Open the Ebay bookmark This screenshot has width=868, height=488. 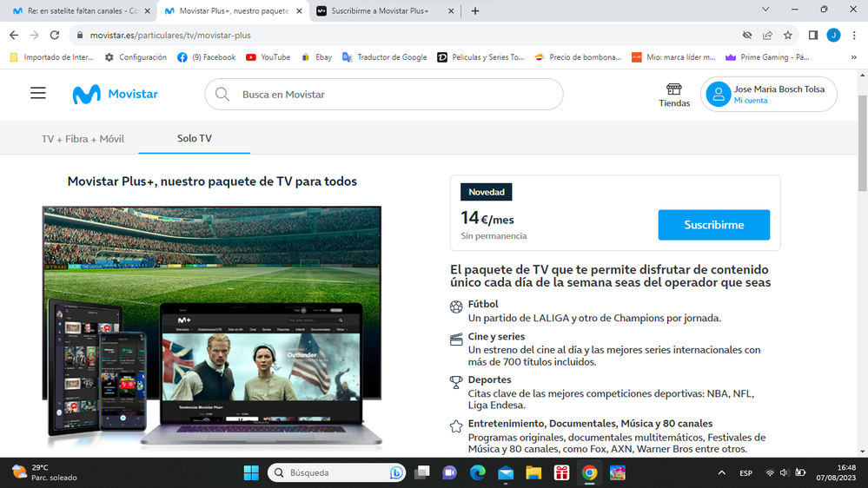(x=316, y=57)
